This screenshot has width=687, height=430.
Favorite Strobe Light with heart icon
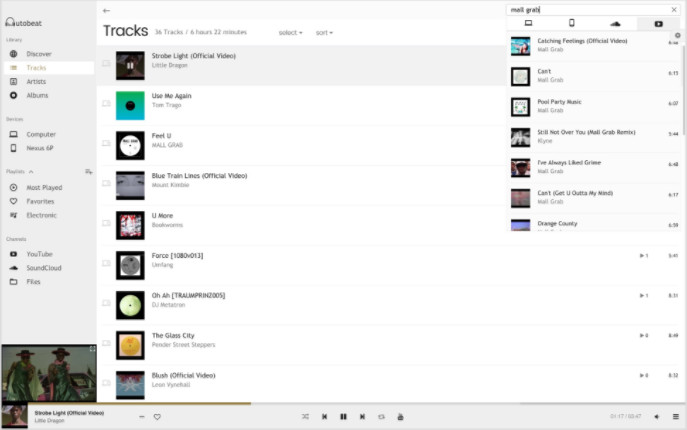click(x=157, y=417)
